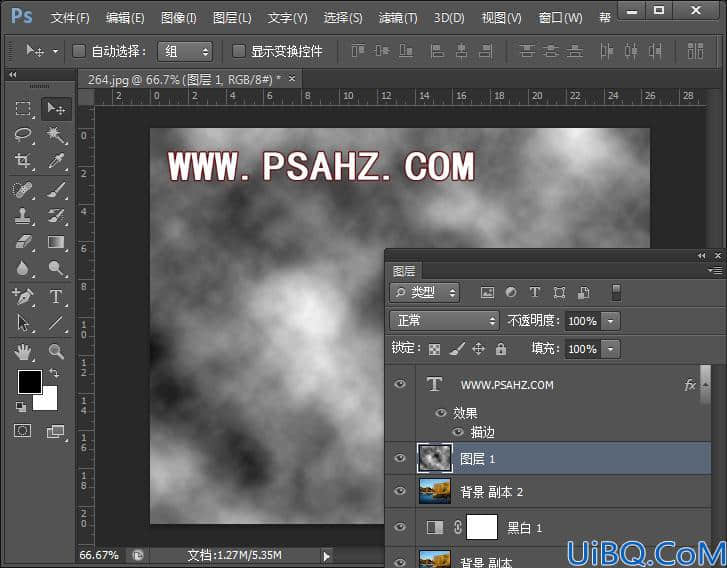This screenshot has width=727, height=568.
Task: Click the foreground black color swatch
Action: pyautogui.click(x=30, y=382)
